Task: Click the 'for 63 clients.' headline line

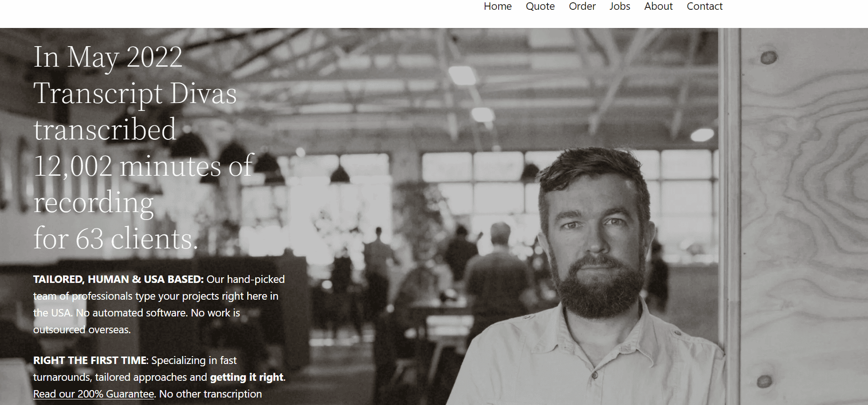Action: coord(116,239)
